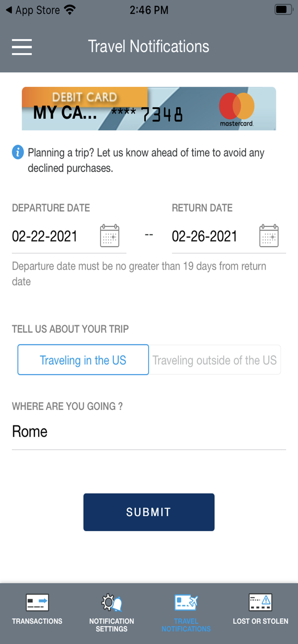Open the return date calendar picker
This screenshot has height=644, width=298.
pos(269,236)
